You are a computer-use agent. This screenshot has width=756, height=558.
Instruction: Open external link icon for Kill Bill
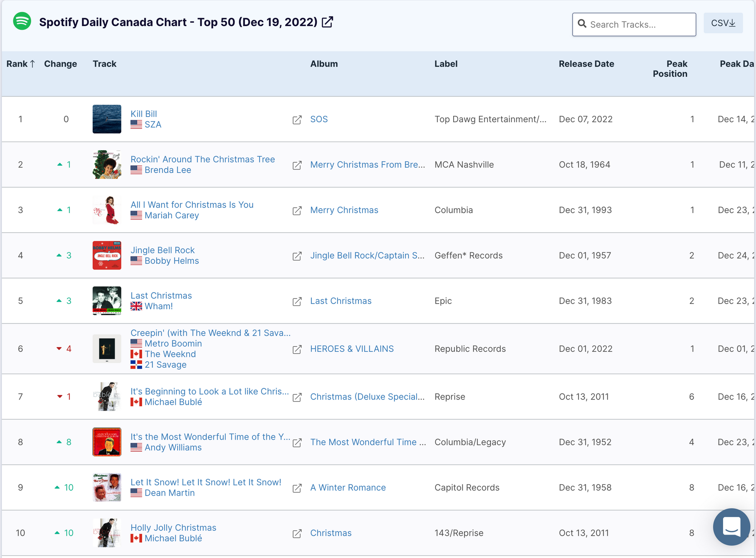(x=297, y=120)
